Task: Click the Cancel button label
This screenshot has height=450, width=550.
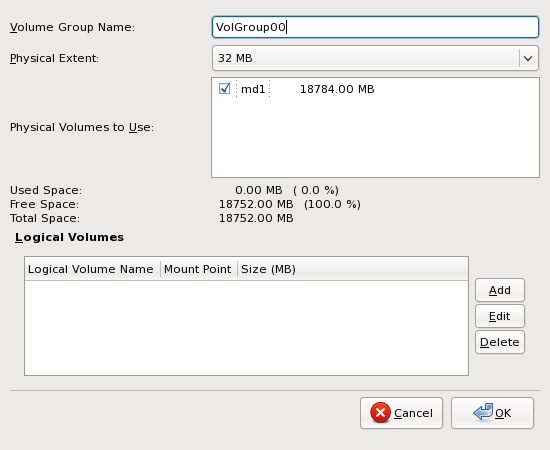Action: pos(413,413)
